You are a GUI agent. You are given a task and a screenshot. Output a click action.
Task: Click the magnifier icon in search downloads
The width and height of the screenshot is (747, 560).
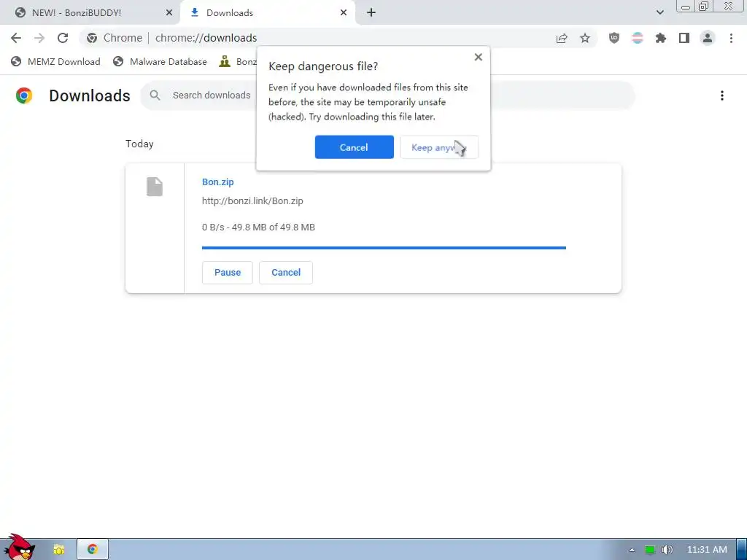pos(155,96)
